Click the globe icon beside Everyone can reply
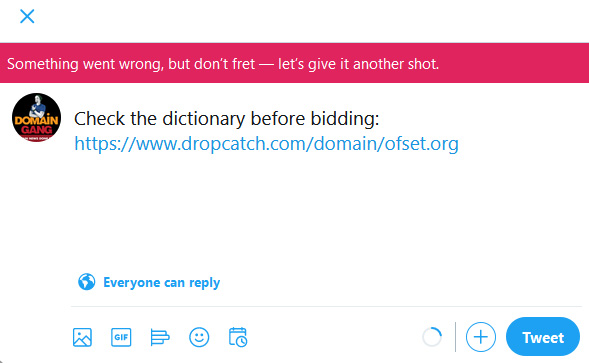 tap(86, 282)
